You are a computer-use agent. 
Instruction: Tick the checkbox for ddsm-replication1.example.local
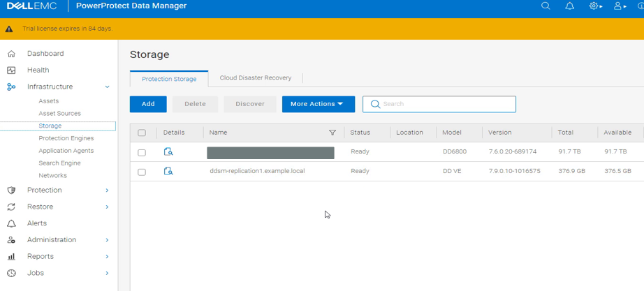(x=142, y=172)
